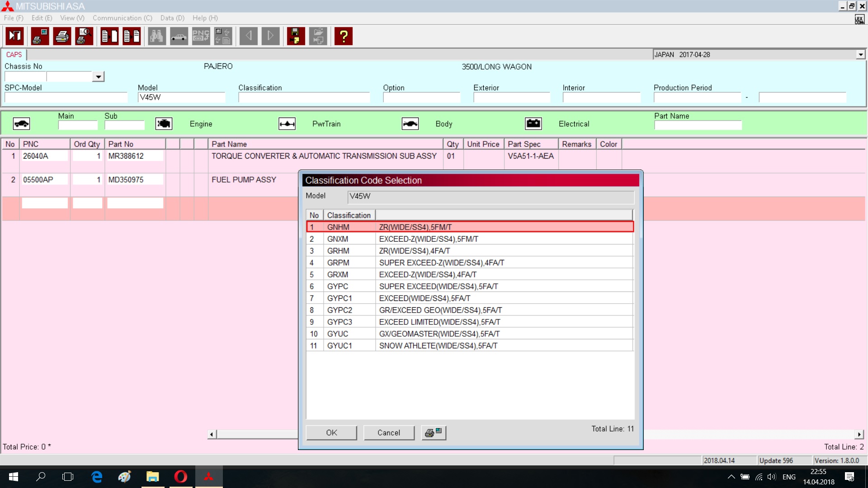
Task: Open print preview with magnifier icon
Action: [x=84, y=36]
